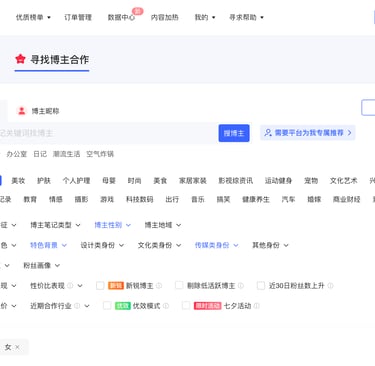Open the 近期合作行业 dropdown
Image resolution: width=375 pixels, height=366 pixels.
click(x=60, y=306)
